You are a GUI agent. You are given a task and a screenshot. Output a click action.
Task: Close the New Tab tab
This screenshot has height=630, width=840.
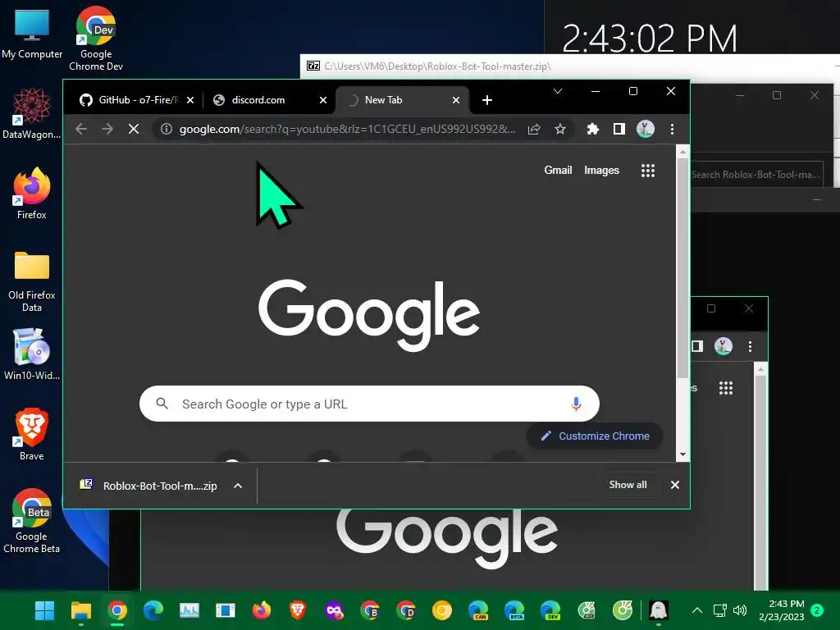[x=456, y=100]
